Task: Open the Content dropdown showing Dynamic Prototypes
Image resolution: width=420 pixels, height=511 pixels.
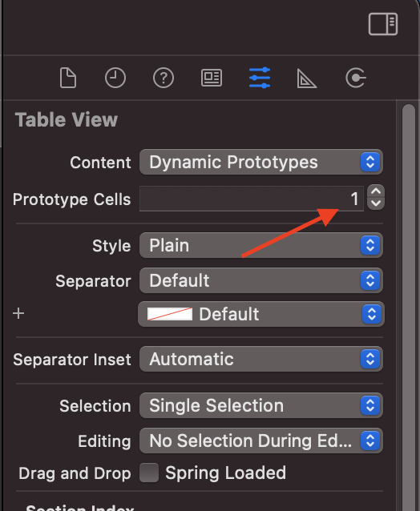Action: tap(260, 162)
